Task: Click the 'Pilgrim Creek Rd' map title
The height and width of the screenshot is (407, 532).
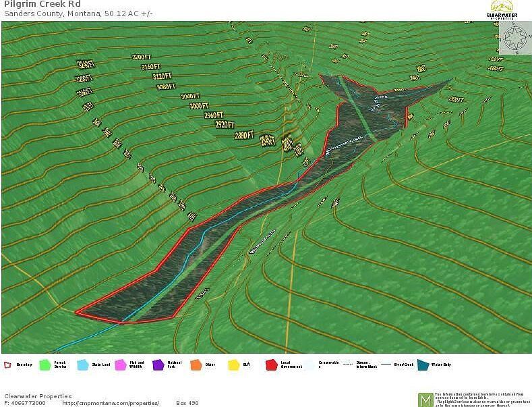Action: pyautogui.click(x=42, y=4)
